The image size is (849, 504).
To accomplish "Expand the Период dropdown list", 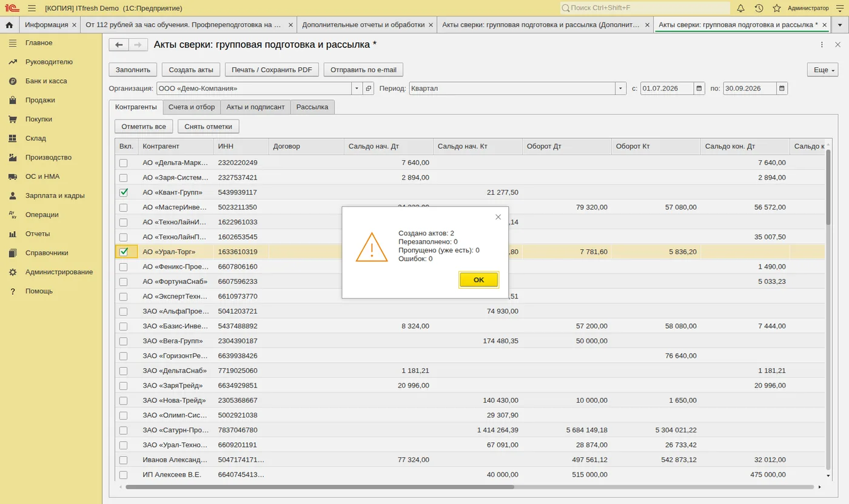I will (620, 89).
